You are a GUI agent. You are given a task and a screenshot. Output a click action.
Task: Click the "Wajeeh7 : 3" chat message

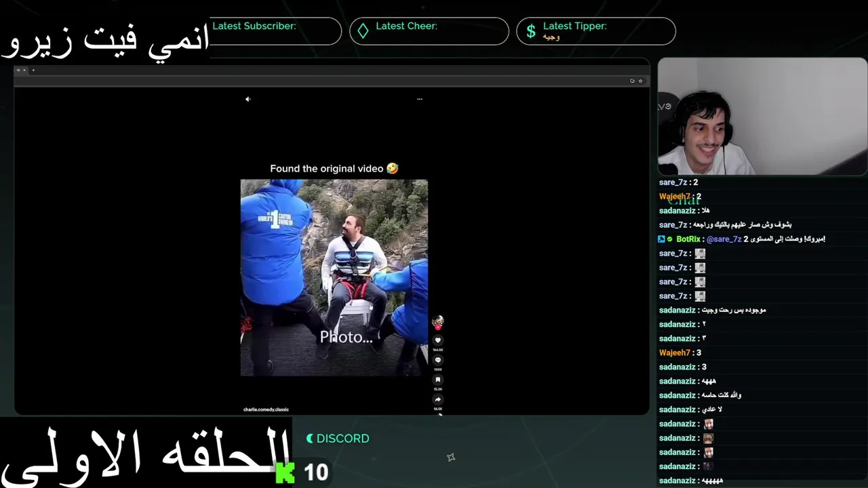[680, 353]
